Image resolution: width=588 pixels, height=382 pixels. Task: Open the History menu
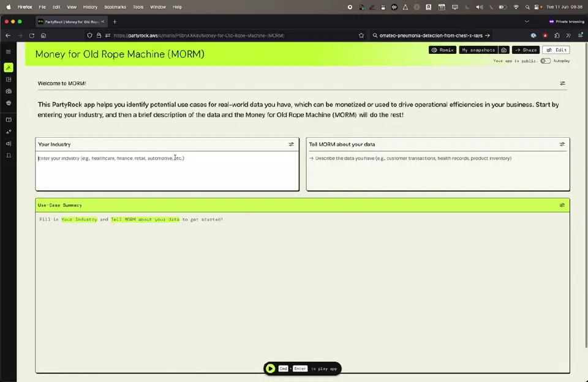(x=90, y=7)
